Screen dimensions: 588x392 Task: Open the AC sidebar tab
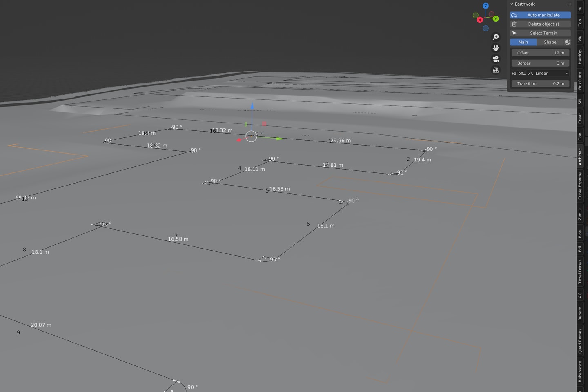[580, 295]
